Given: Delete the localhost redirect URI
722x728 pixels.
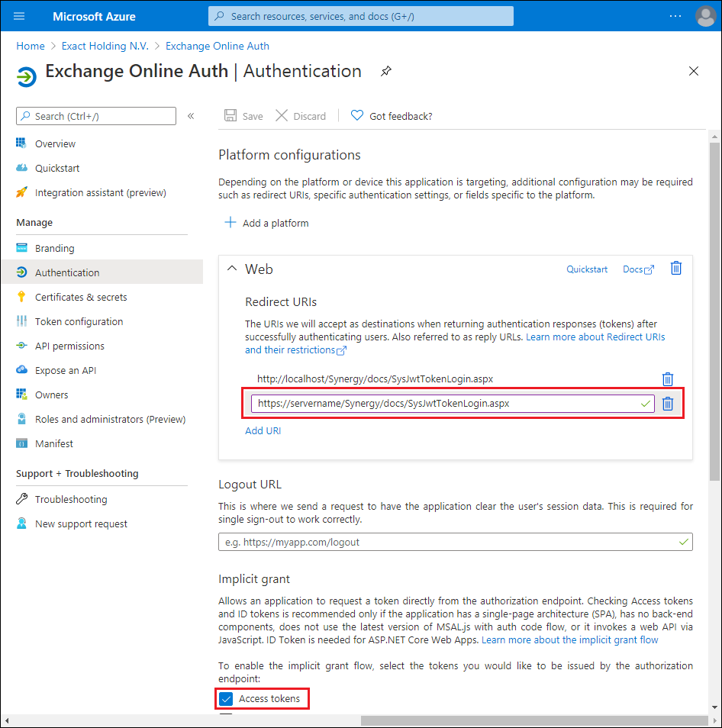Looking at the screenshot, I should [x=667, y=378].
